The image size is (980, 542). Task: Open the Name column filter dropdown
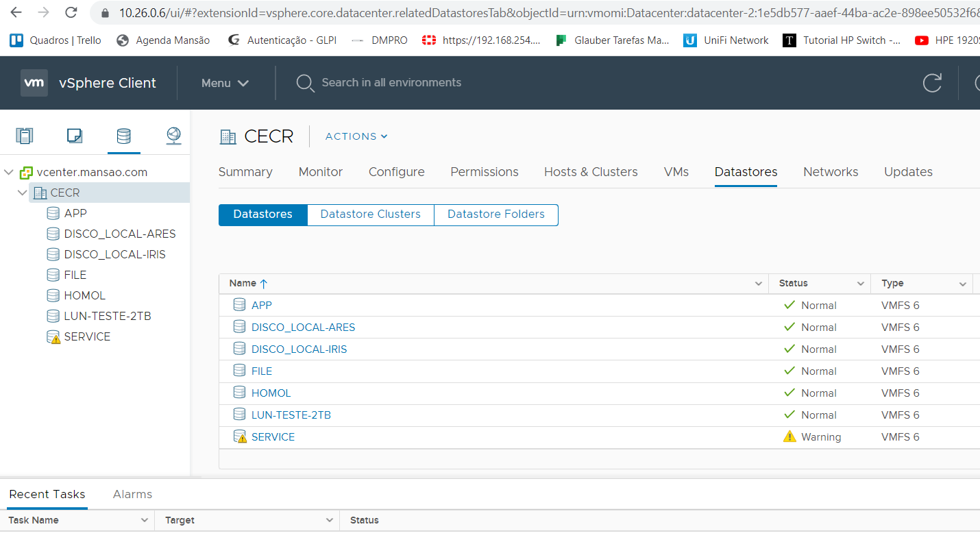[759, 284]
